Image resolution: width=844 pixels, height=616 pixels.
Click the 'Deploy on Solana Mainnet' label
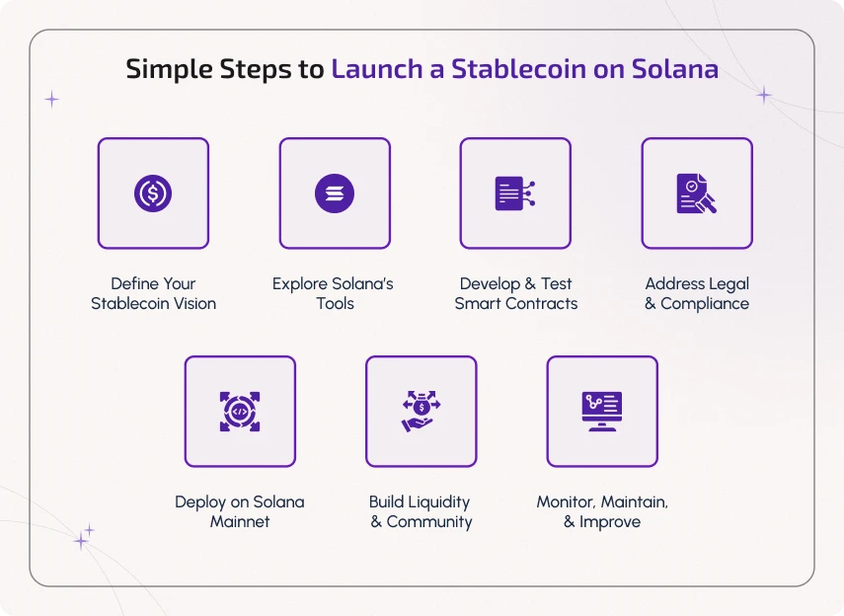240,511
